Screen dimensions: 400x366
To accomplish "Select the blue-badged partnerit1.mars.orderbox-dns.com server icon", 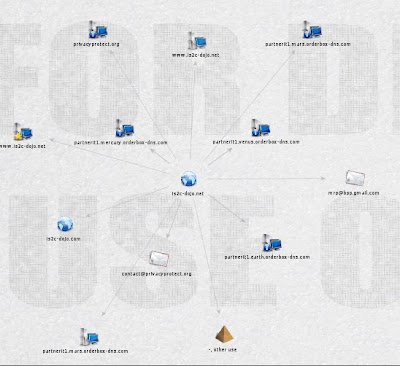I will 312,30.
